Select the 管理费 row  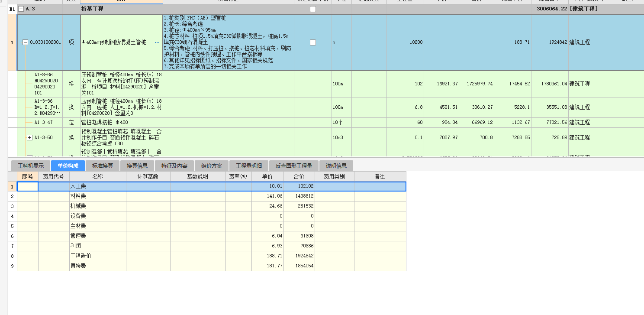[207, 236]
